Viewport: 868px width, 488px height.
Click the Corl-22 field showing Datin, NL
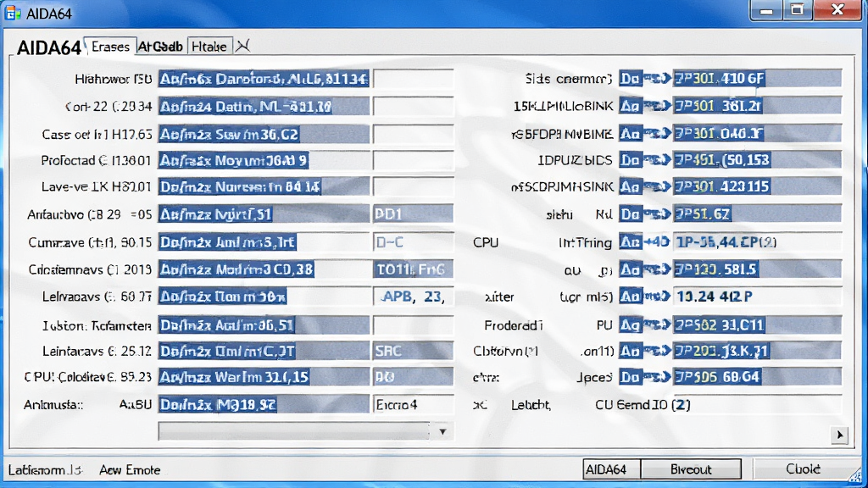[x=264, y=106]
